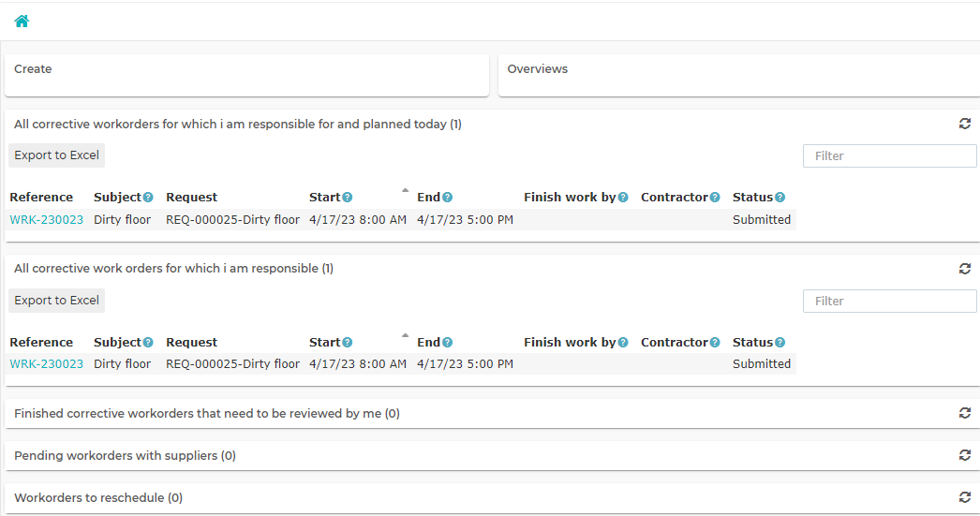Go to the home page icon
This screenshot has width=980, height=516.
22,22
